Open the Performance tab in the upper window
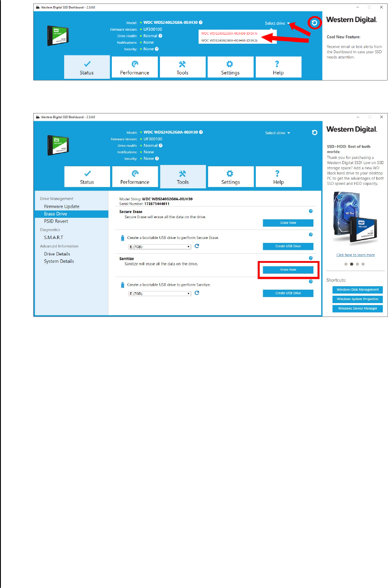Screen dimensions: 388x588 coord(134,67)
